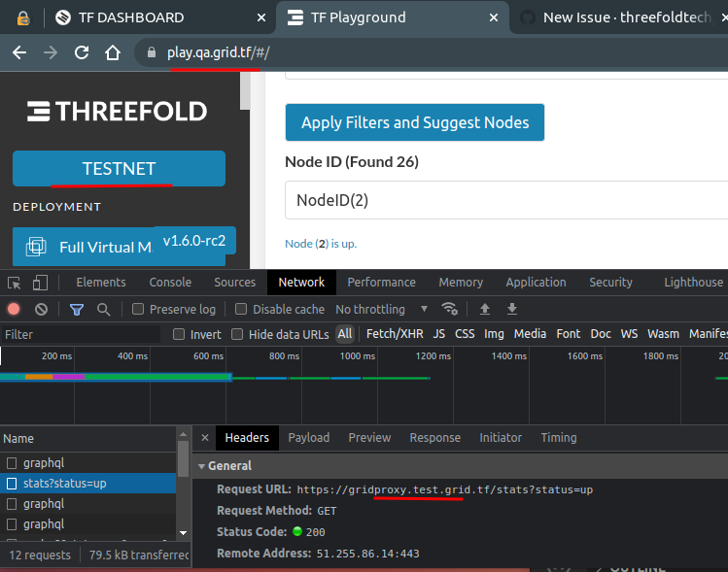This screenshot has height=572, width=728.
Task: Open network conditions wifi settings icon
Action: click(x=449, y=309)
